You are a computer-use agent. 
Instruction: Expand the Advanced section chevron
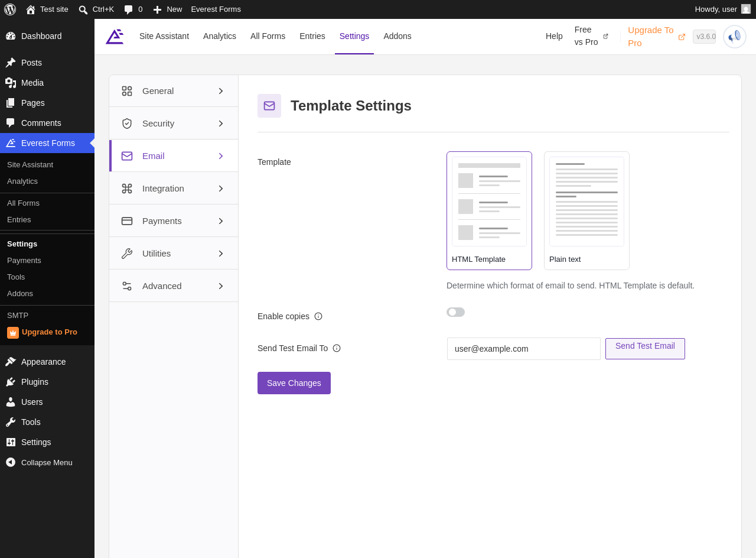click(221, 286)
